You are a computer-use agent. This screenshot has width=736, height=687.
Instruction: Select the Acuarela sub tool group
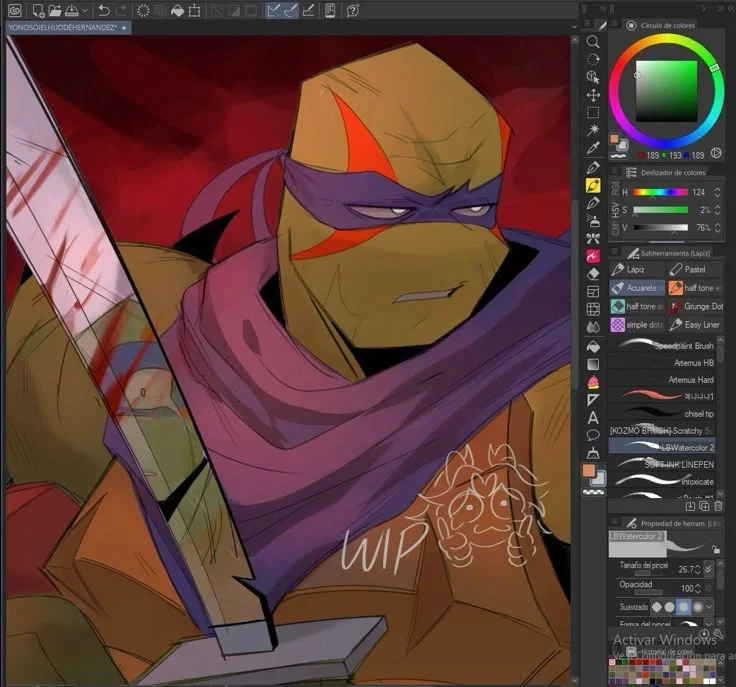pyautogui.click(x=636, y=288)
